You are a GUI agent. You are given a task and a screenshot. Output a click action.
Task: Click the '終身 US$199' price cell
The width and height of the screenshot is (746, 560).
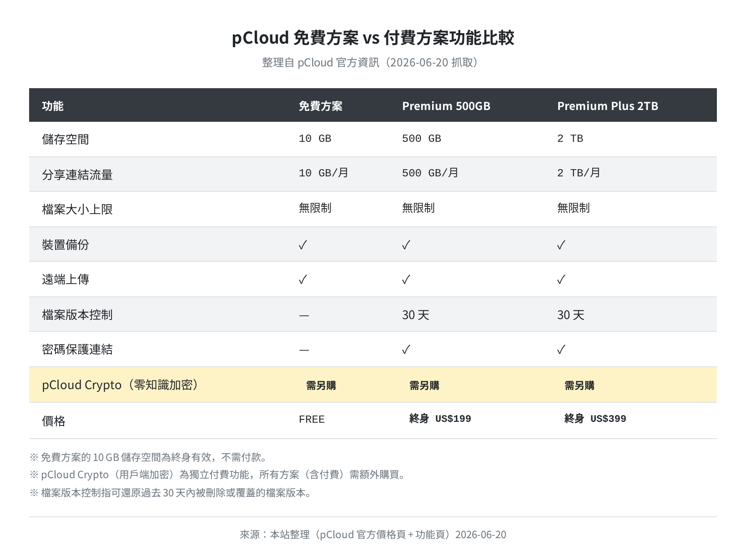click(440, 419)
